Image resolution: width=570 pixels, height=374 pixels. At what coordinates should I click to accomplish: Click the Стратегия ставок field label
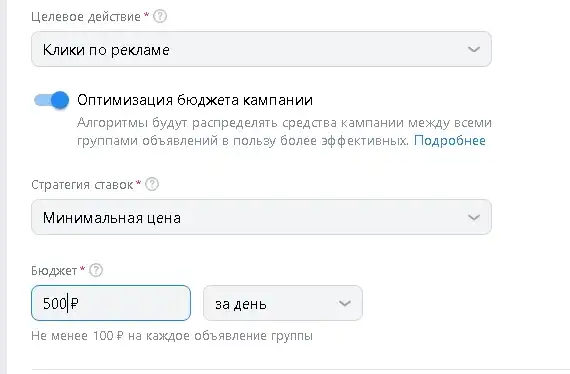point(82,185)
